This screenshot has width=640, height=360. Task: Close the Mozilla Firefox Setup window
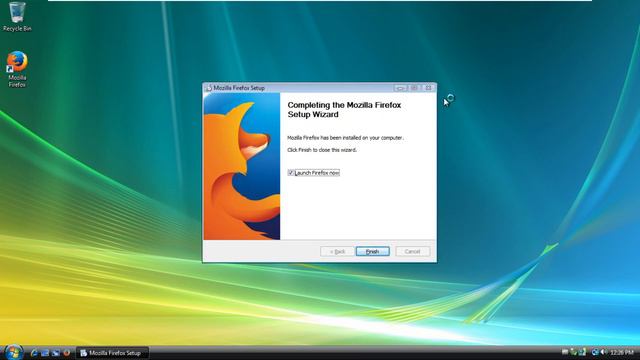tap(428, 88)
